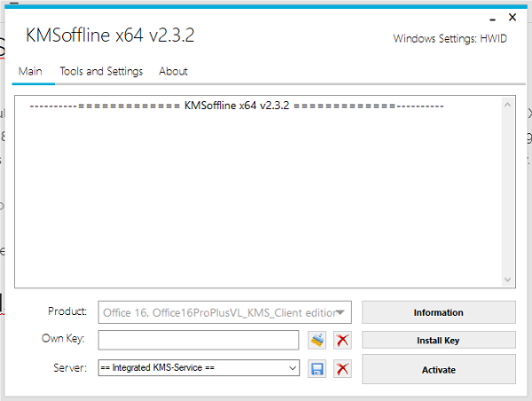The height and width of the screenshot is (401, 532).
Task: Click the red X next to Server
Action: [342, 369]
